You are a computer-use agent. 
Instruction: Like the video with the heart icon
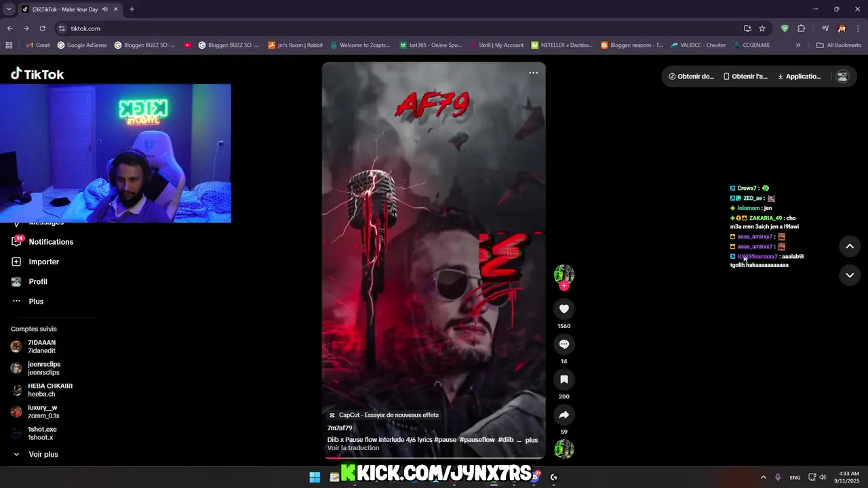(x=564, y=309)
